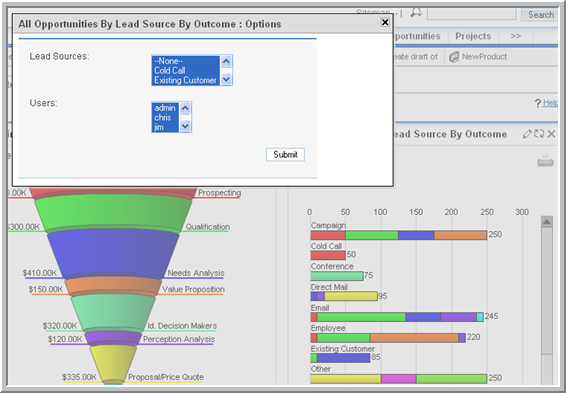Submit the chart options
The image size is (566, 393).
285,154
